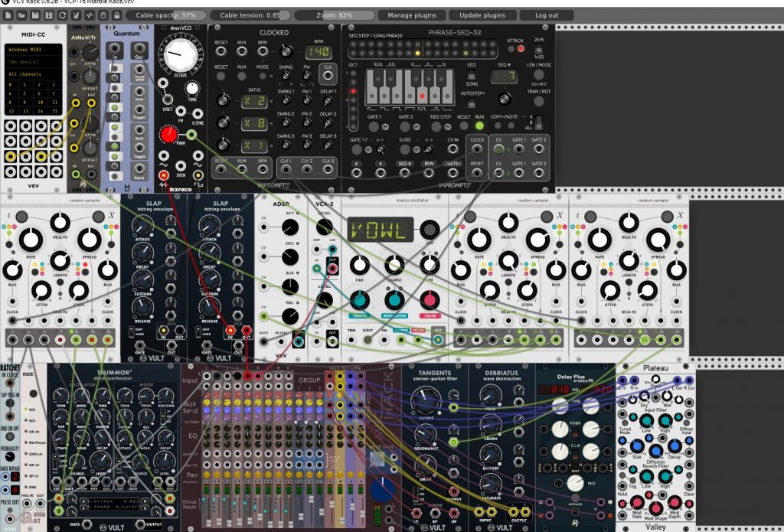This screenshot has height=532, width=784.
Task: Click the t button on leftmost random sampler
Action: pyautogui.click(x=21, y=217)
